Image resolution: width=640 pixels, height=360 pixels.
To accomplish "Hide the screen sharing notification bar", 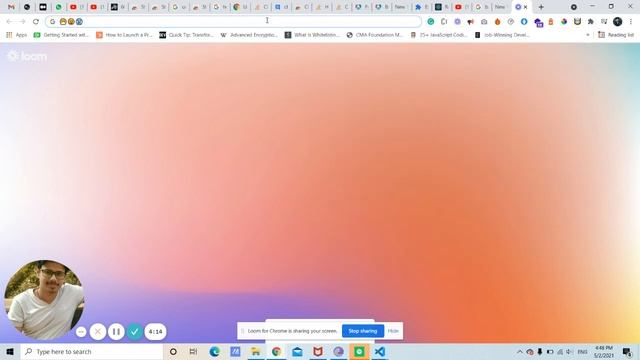I will tap(393, 331).
